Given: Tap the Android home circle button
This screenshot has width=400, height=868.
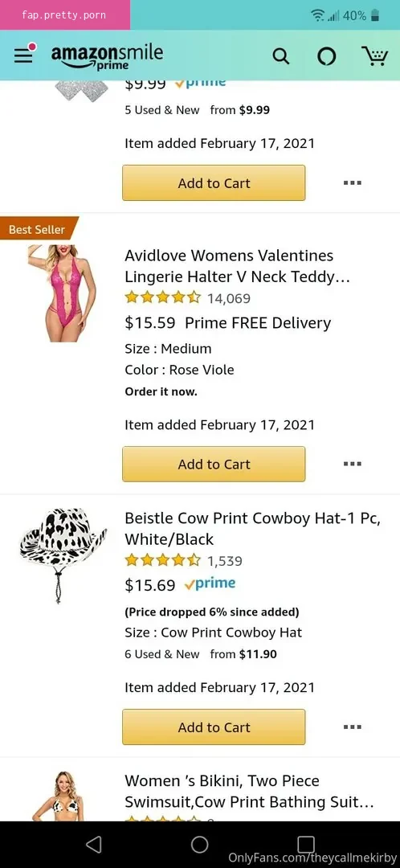Looking at the screenshot, I should 200,844.
